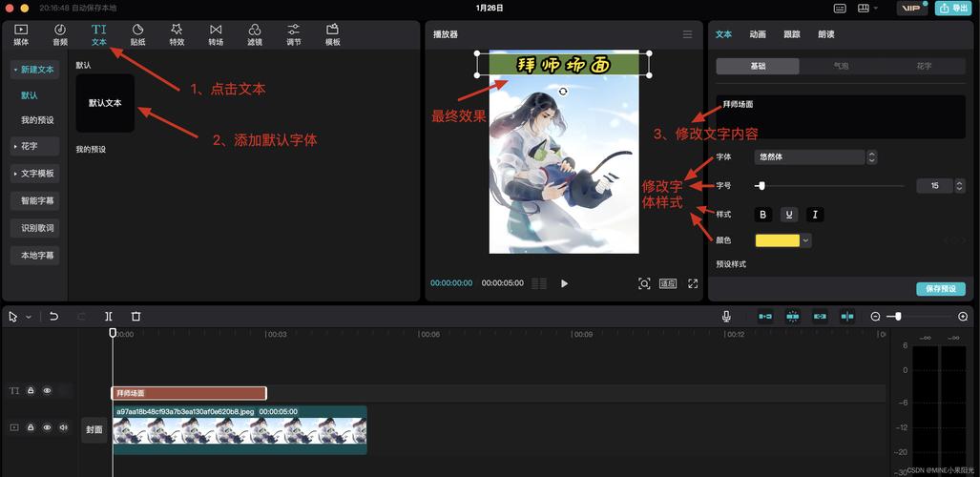This screenshot has height=477, width=980.
Task: Click the delete trash icon in timeline toolbar
Action: [x=136, y=317]
